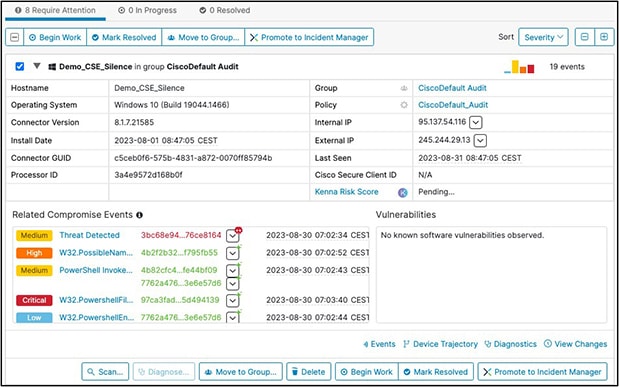Click the severity bar chart
Image resolution: width=619 pixels, height=387 pixels.
pos(519,67)
